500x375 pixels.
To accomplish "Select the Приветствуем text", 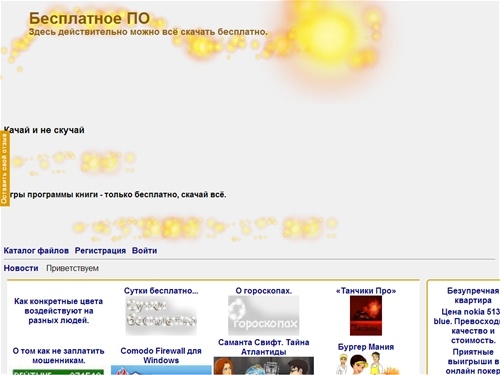I will (72, 268).
